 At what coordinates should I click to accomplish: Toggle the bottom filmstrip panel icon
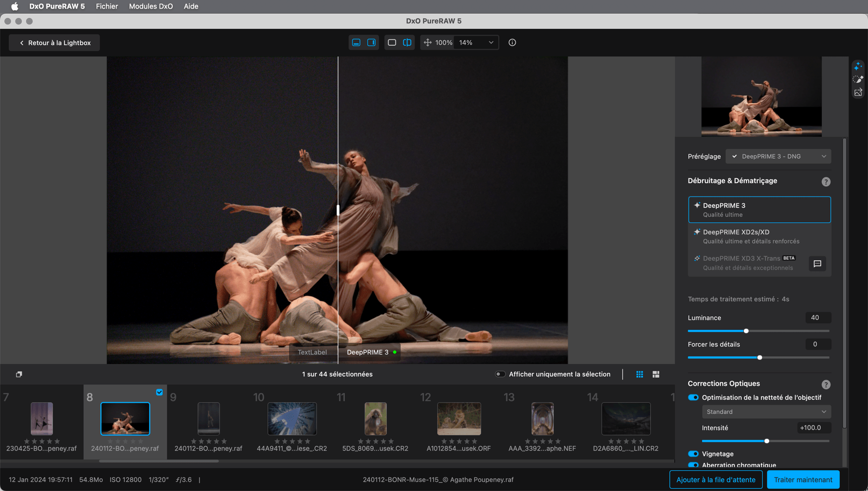click(356, 42)
